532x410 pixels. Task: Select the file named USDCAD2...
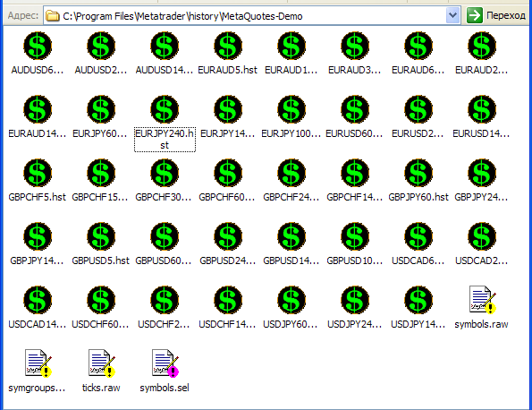coord(481,261)
